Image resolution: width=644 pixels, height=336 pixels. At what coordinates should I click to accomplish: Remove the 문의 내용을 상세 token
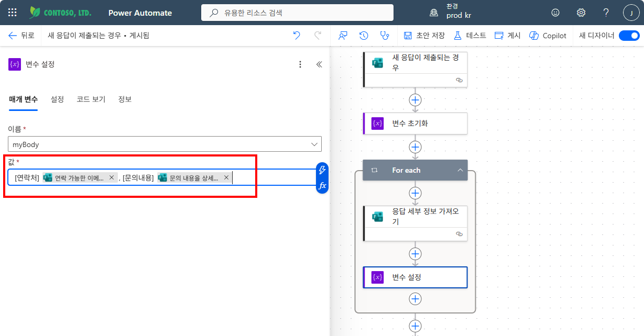coord(226,177)
